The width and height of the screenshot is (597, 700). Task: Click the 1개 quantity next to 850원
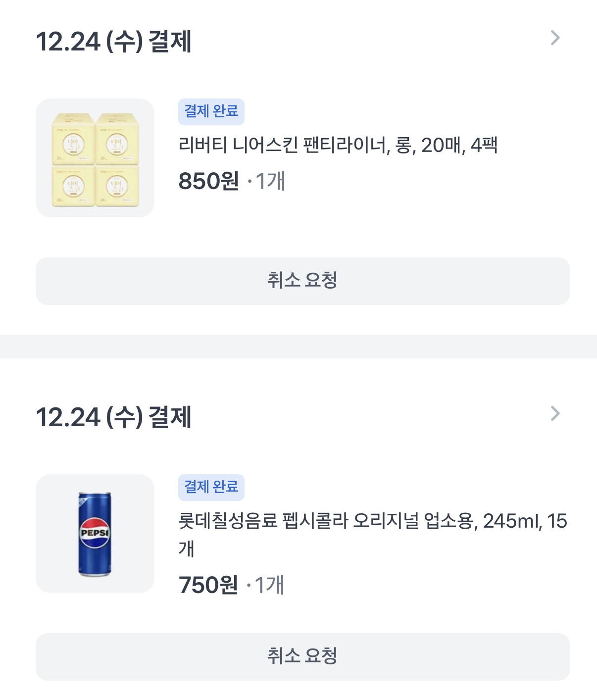[270, 181]
